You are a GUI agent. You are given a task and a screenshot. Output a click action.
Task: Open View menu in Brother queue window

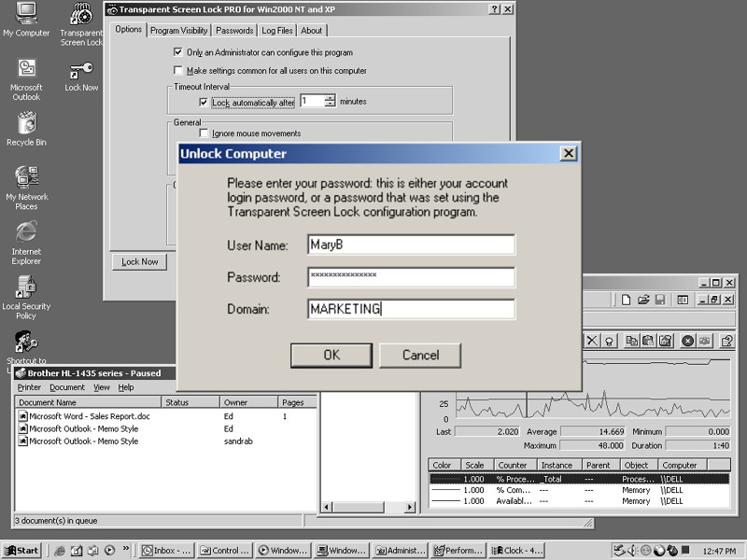pos(102,387)
